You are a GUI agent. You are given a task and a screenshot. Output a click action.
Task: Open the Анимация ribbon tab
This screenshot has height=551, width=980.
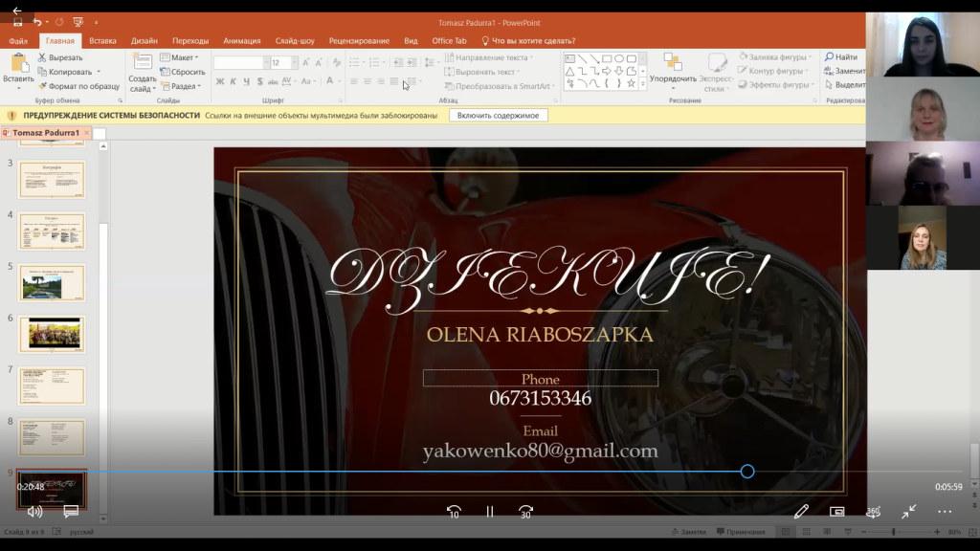point(242,40)
